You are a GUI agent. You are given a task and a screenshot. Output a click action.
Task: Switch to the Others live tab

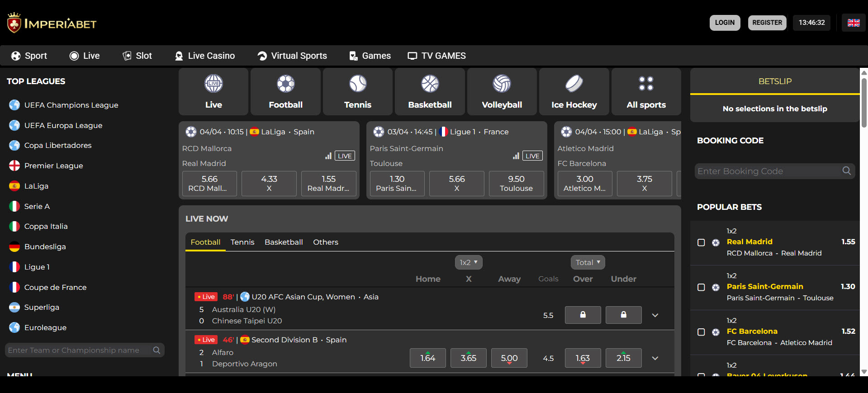(x=326, y=242)
